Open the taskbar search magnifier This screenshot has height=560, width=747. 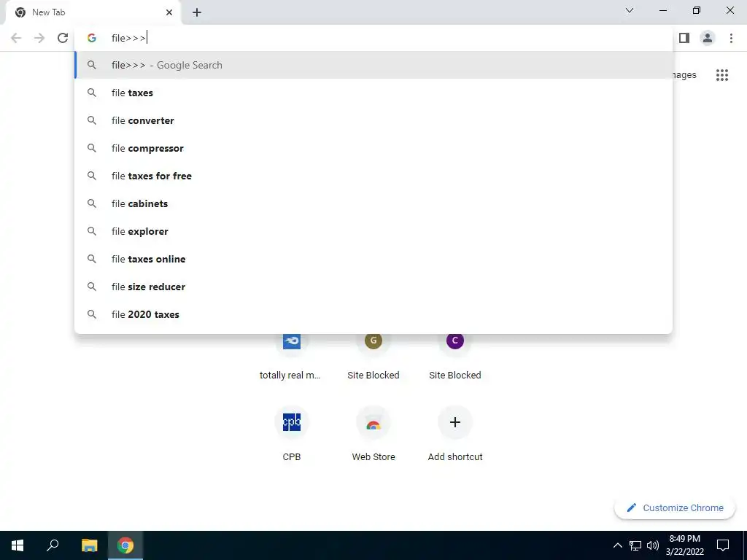53,545
